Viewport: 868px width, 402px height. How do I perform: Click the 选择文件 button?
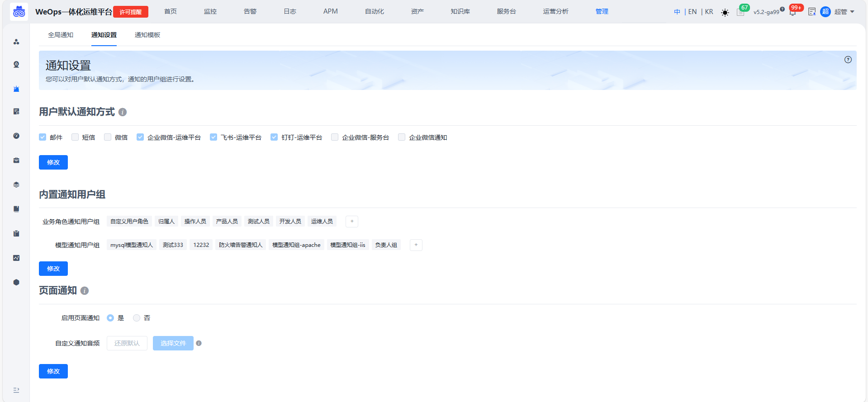click(x=173, y=343)
